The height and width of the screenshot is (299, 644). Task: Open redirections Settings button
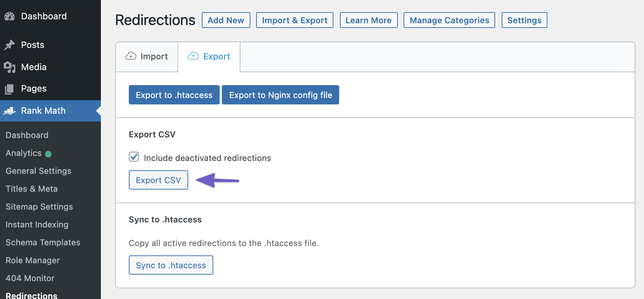coord(525,20)
